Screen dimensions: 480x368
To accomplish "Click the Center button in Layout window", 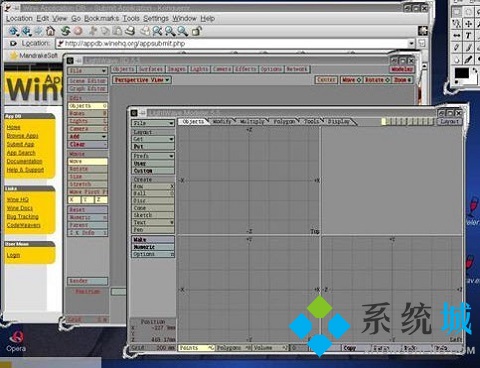I will 326,80.
